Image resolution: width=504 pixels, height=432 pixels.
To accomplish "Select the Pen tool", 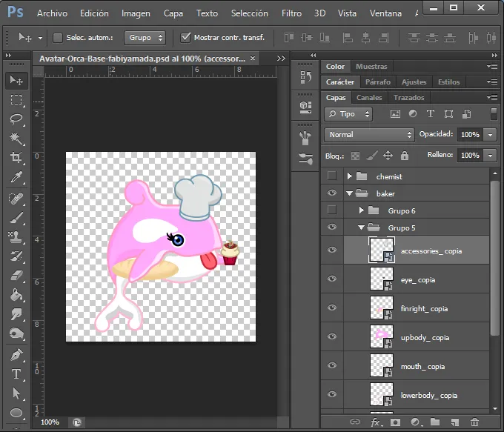I will (x=16, y=355).
